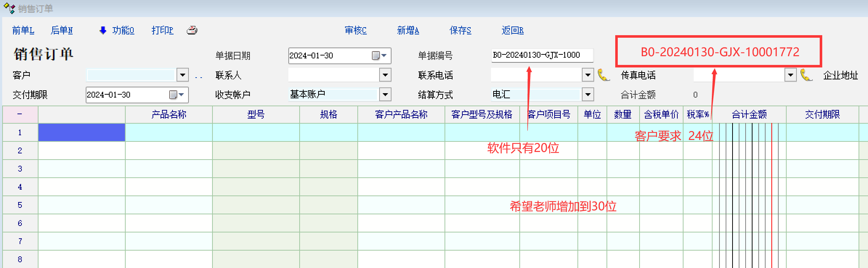Click the blue down-arrow 功能 icon

(103, 30)
